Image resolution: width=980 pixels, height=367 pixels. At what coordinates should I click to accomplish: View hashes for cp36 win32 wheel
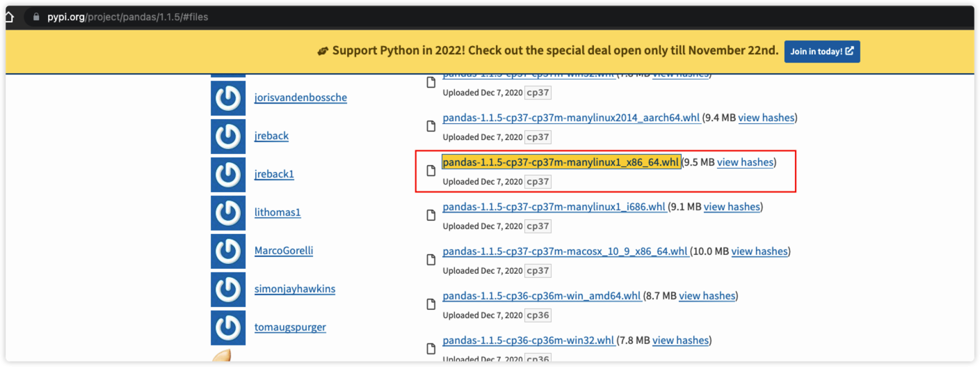point(680,341)
